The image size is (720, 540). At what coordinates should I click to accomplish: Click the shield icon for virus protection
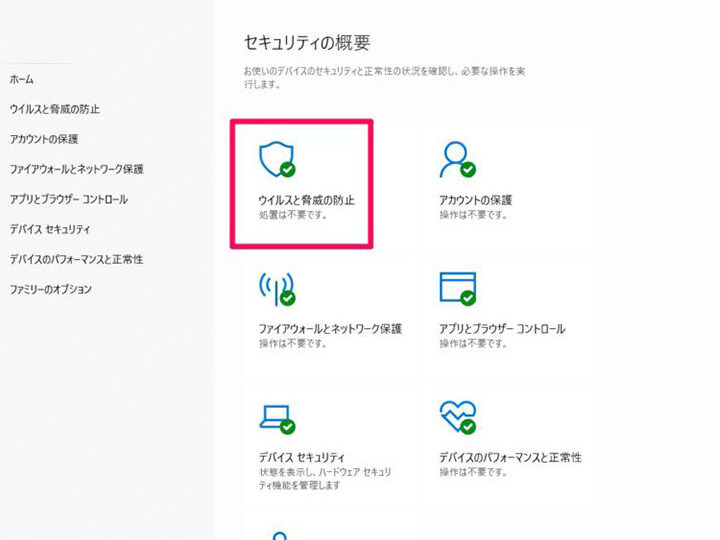tap(275, 158)
